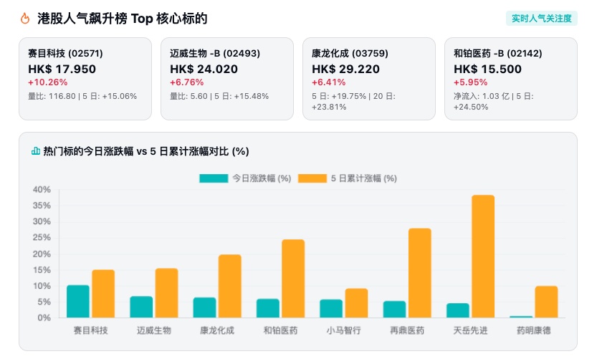Click the 港股人气飙升榜 Top 核心标的 heading
This screenshot has width=597, height=364.
click(x=123, y=19)
